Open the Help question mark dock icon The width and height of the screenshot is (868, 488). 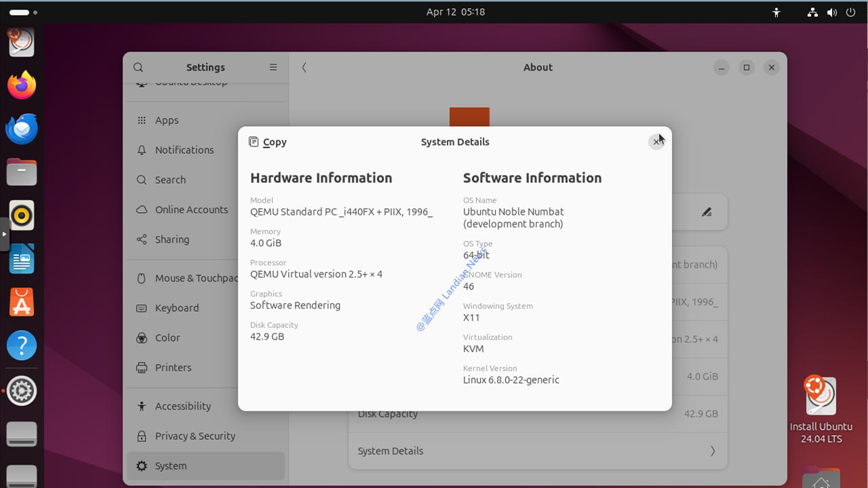tap(22, 346)
